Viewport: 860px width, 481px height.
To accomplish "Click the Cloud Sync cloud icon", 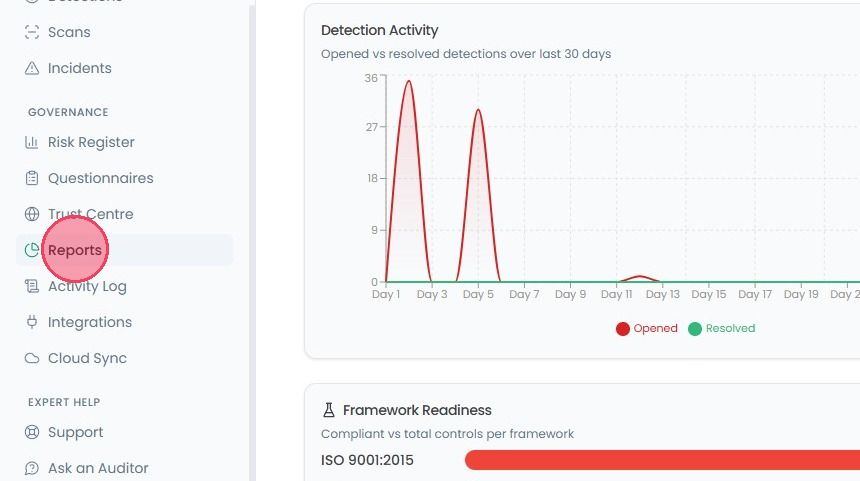I will point(32,358).
